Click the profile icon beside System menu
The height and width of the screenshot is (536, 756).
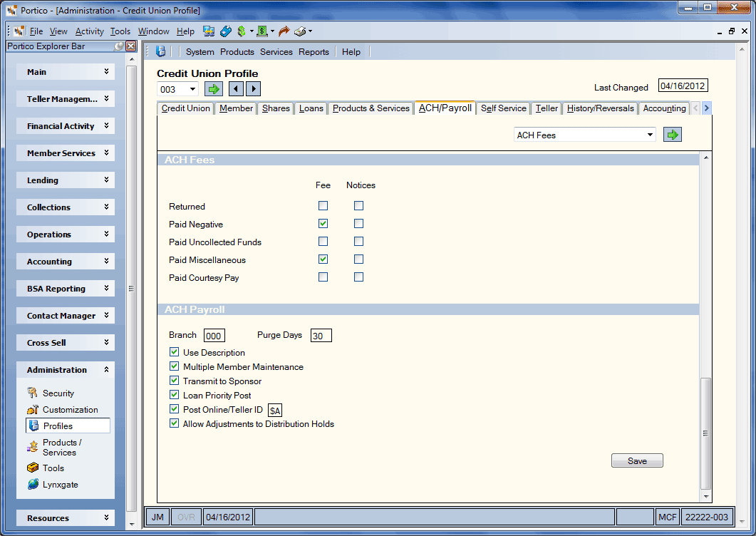pyautogui.click(x=161, y=51)
